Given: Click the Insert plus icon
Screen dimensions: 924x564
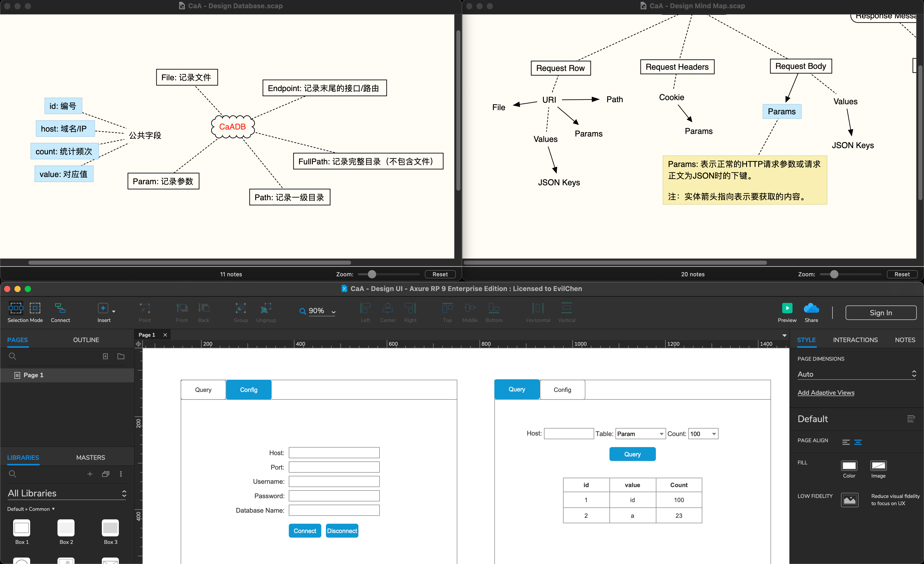Looking at the screenshot, I should [x=103, y=309].
